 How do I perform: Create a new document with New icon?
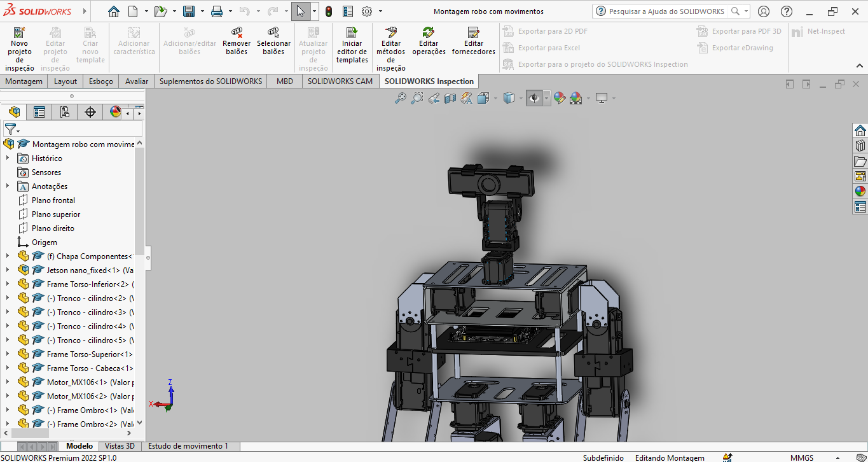[x=133, y=11]
